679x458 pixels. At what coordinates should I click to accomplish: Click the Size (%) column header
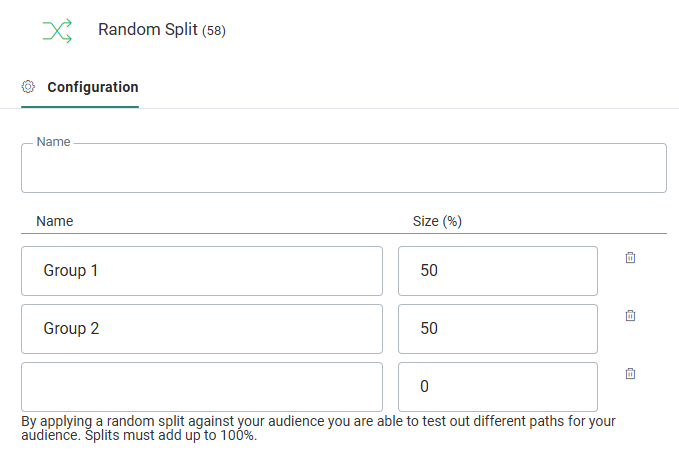click(x=436, y=221)
